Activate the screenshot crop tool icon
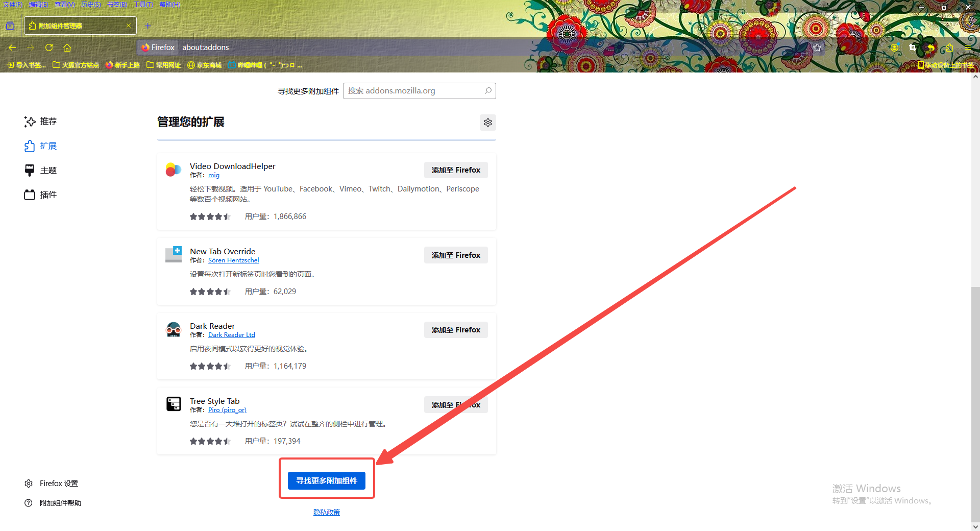 (913, 47)
